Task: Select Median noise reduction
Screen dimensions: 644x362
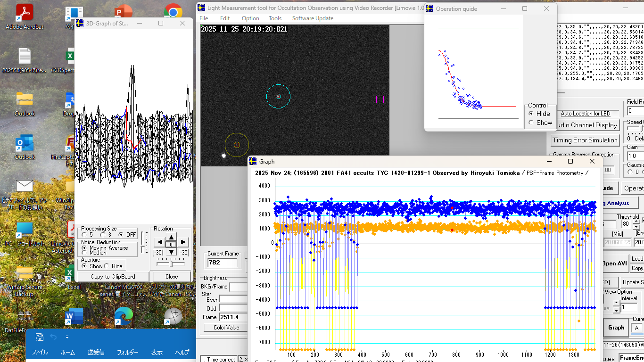Action: pos(84,253)
